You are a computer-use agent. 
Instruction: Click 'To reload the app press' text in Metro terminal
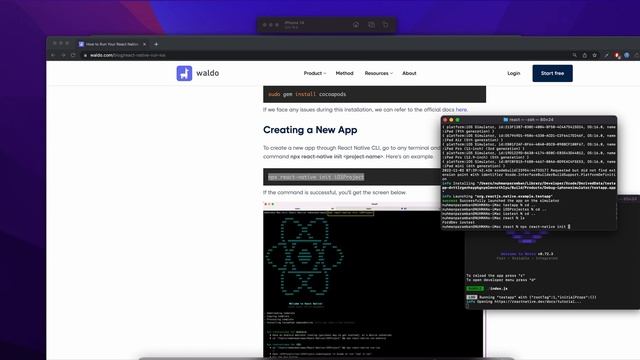click(495, 276)
